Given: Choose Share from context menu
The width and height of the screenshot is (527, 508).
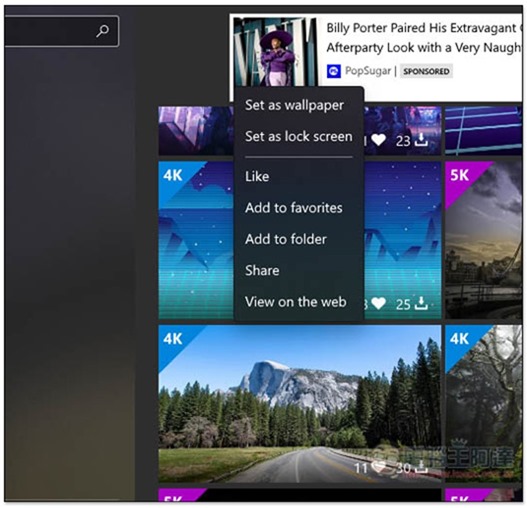Looking at the screenshot, I should click(x=262, y=270).
